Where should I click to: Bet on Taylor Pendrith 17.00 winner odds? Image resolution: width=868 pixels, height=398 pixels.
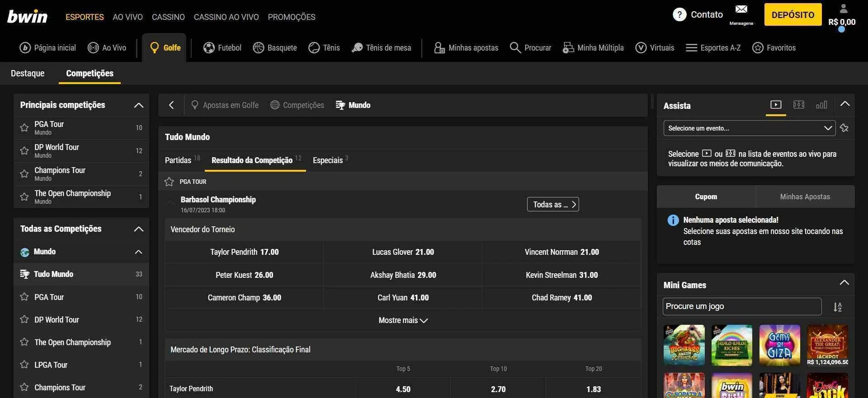pos(244,252)
